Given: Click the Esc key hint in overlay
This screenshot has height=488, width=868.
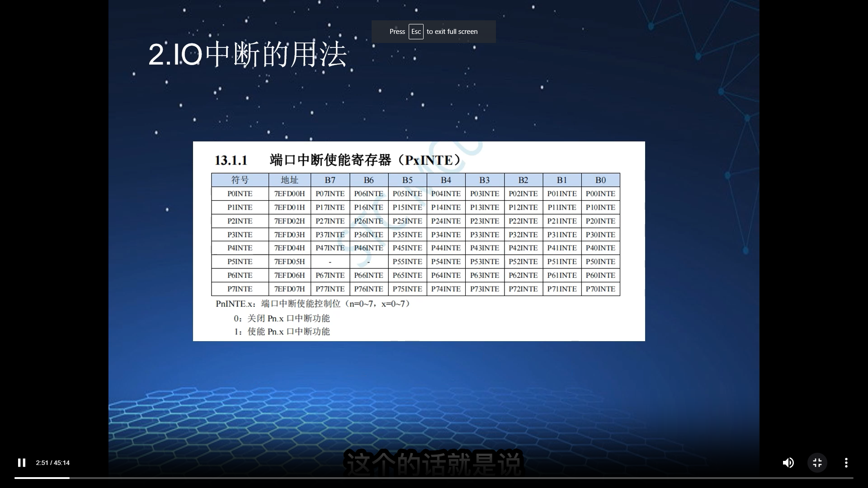Looking at the screenshot, I should coord(416,32).
